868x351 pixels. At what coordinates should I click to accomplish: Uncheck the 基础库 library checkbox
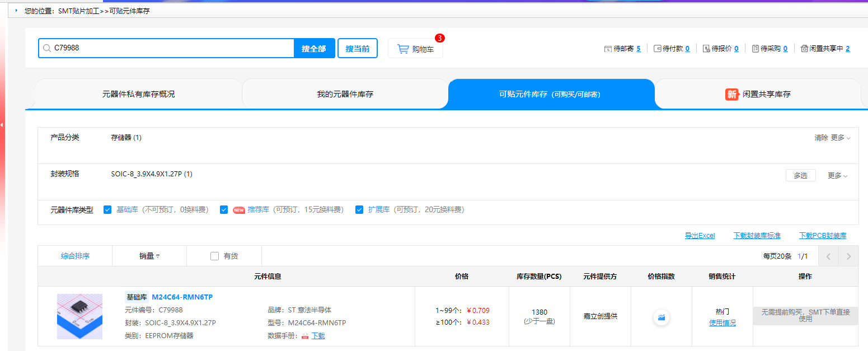[107, 210]
